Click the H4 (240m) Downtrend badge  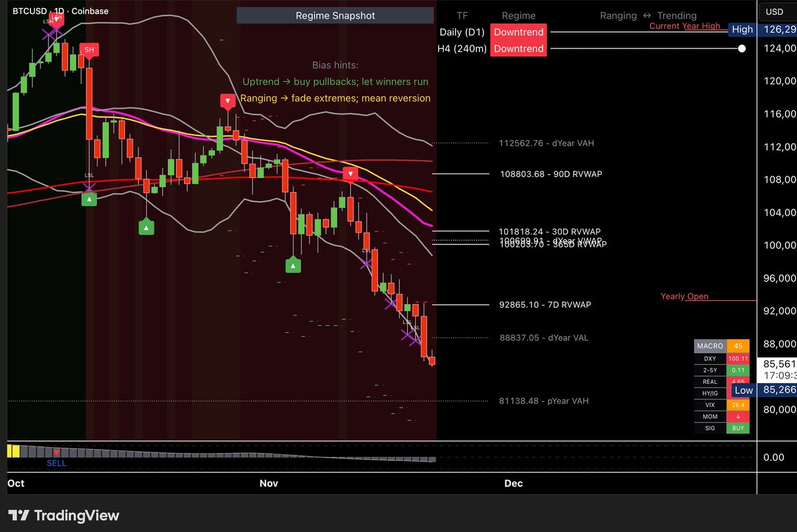tap(518, 48)
